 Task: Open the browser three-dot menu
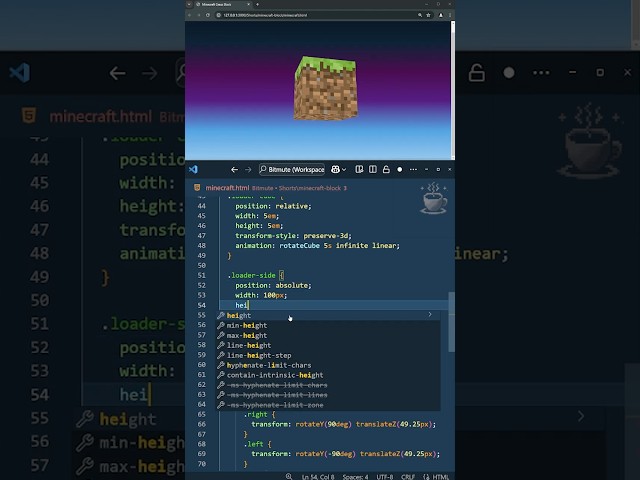point(450,15)
